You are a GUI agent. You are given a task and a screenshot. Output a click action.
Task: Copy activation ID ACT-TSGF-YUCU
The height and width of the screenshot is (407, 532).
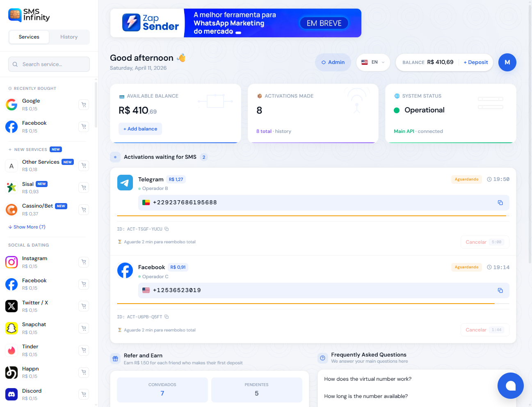pyautogui.click(x=167, y=229)
